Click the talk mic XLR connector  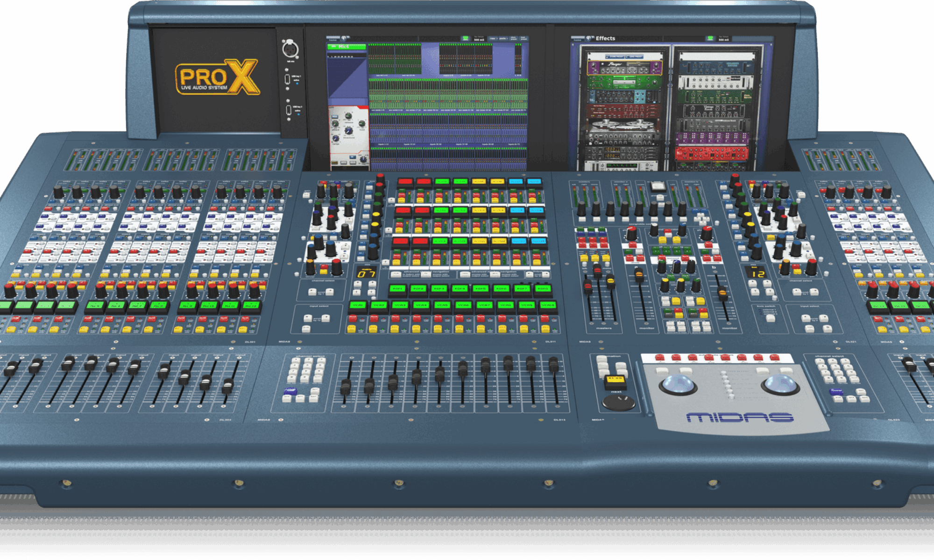290,49
